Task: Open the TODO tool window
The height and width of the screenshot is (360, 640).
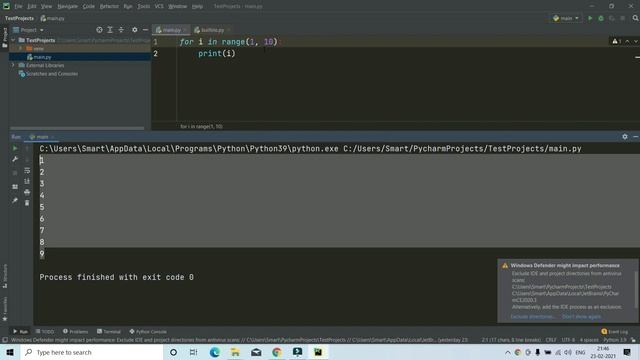Action: pyautogui.click(x=45, y=331)
